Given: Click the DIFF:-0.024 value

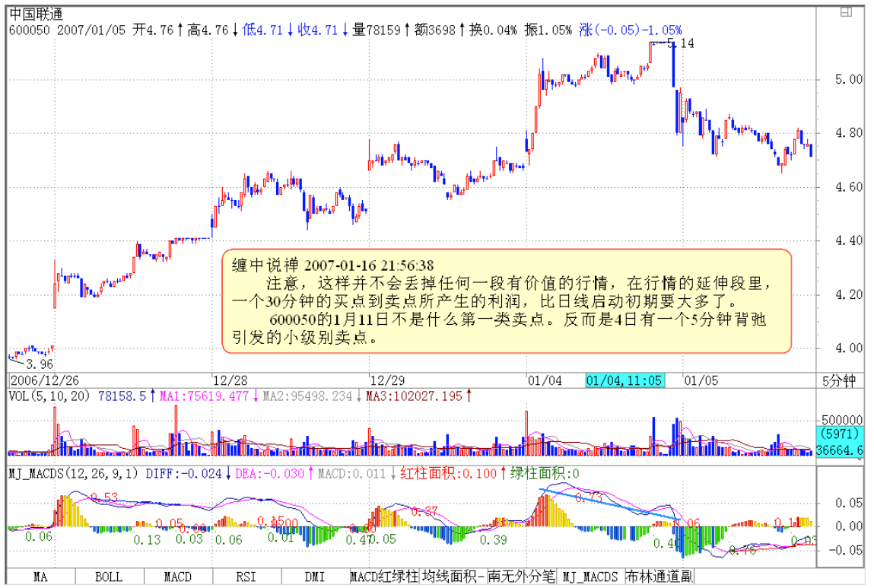Looking at the screenshot, I should click(x=184, y=474).
